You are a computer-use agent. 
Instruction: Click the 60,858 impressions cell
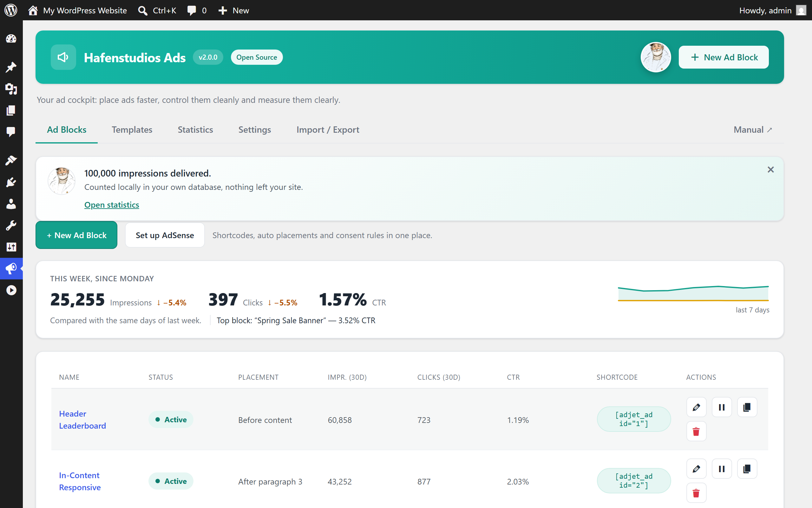[340, 420]
